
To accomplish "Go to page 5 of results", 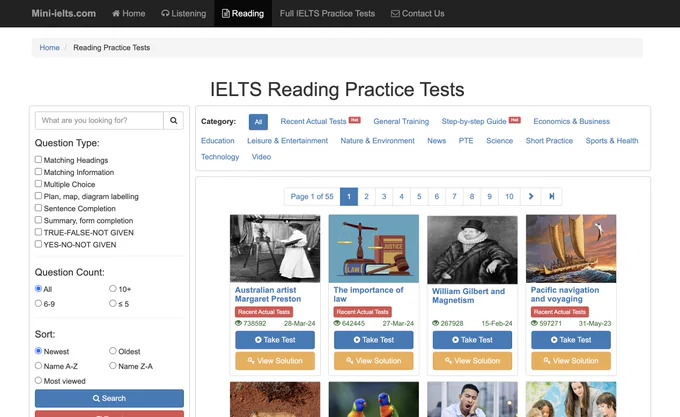I will pyautogui.click(x=419, y=196).
